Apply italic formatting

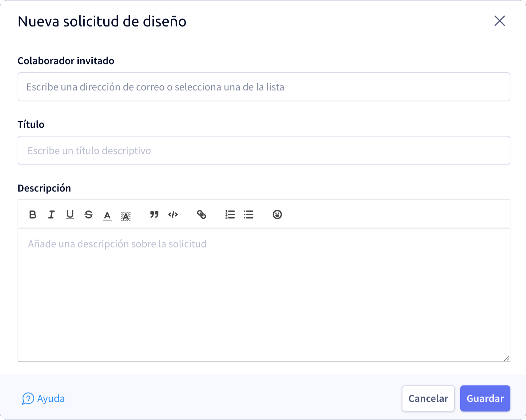51,215
